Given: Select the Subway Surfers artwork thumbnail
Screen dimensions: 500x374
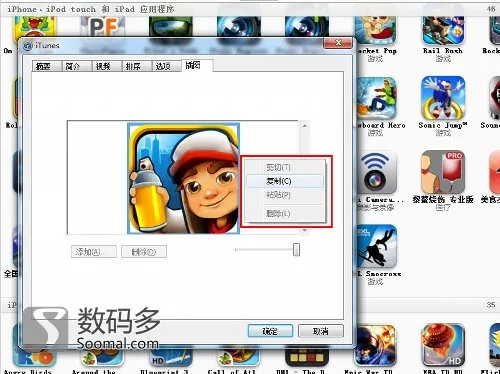Looking at the screenshot, I should pos(184,178).
